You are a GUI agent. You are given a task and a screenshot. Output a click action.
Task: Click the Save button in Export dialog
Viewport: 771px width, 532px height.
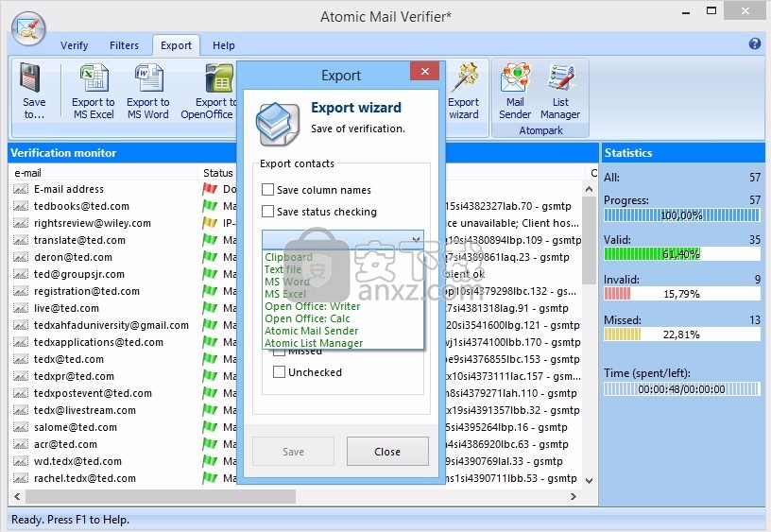(293, 452)
